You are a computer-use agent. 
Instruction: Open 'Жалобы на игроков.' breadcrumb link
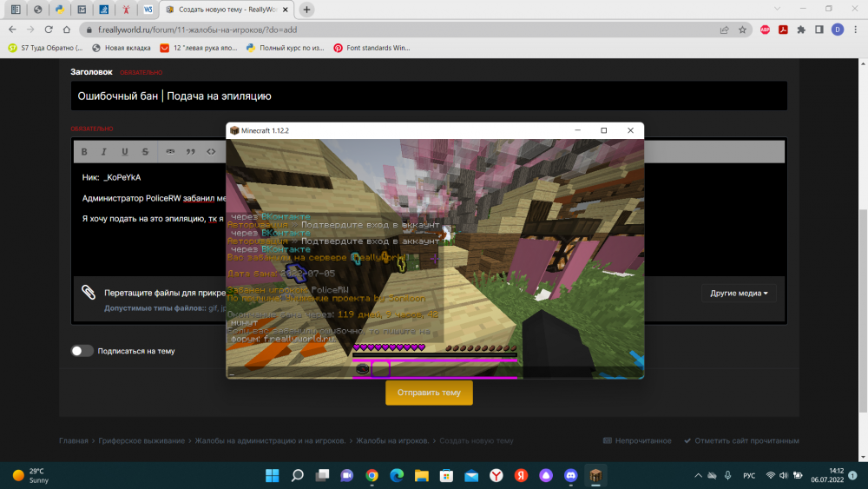coord(392,441)
